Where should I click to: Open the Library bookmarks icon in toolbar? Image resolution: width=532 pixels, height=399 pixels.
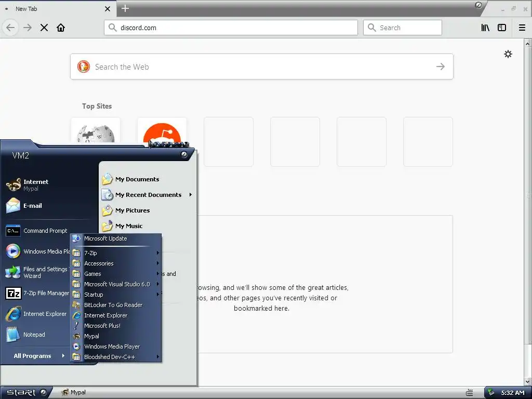pos(486,28)
